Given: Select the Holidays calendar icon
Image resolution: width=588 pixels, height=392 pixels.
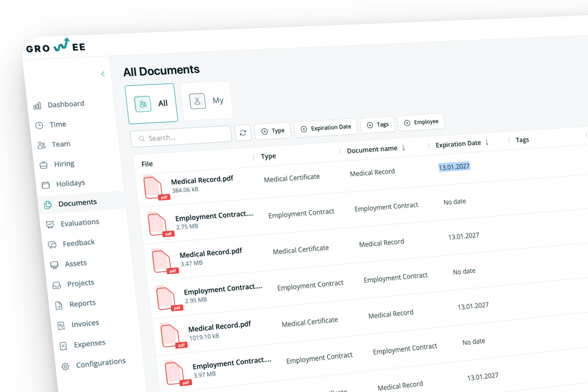Looking at the screenshot, I should pyautogui.click(x=45, y=185).
